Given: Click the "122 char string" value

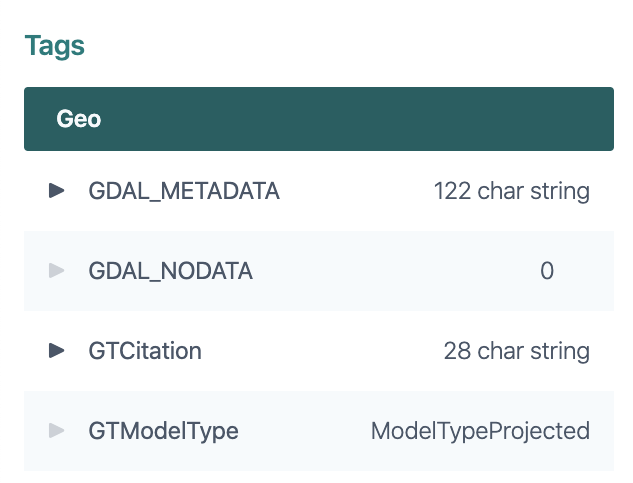Looking at the screenshot, I should coord(511,191).
